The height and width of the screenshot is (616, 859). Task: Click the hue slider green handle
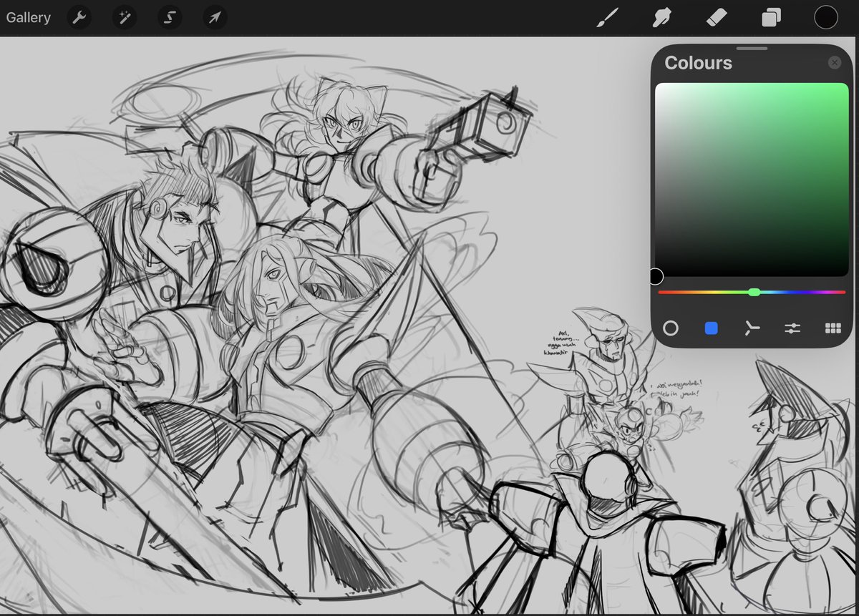[x=754, y=292]
